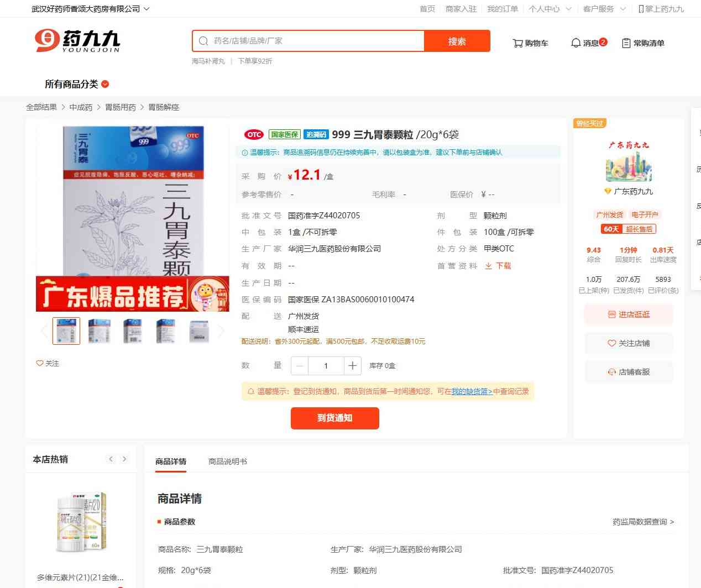
Task: Enter the store via 进店逛逛
Action: click(x=629, y=314)
